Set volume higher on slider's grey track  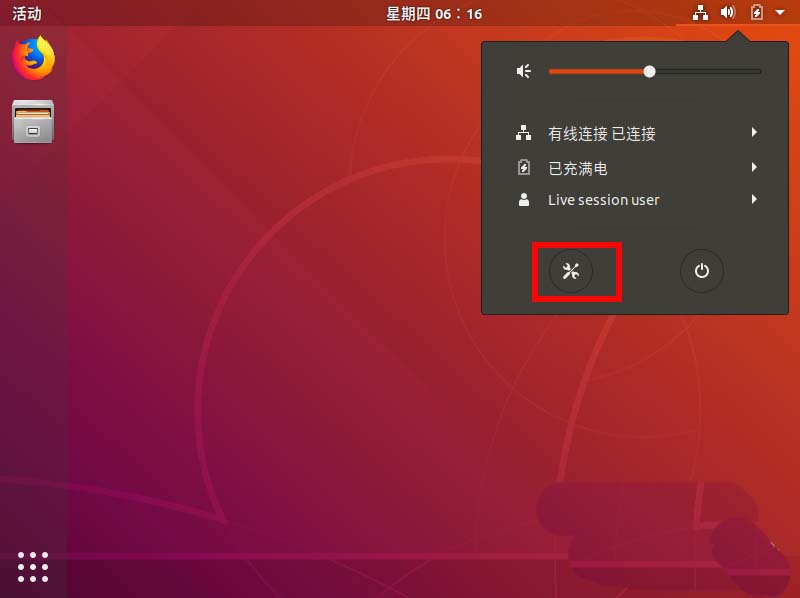(x=709, y=71)
